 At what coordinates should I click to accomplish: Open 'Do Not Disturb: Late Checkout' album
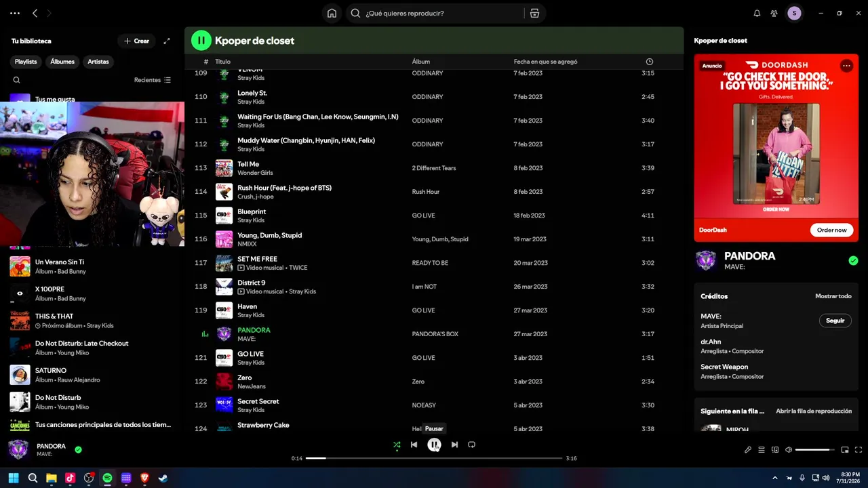pos(92,348)
